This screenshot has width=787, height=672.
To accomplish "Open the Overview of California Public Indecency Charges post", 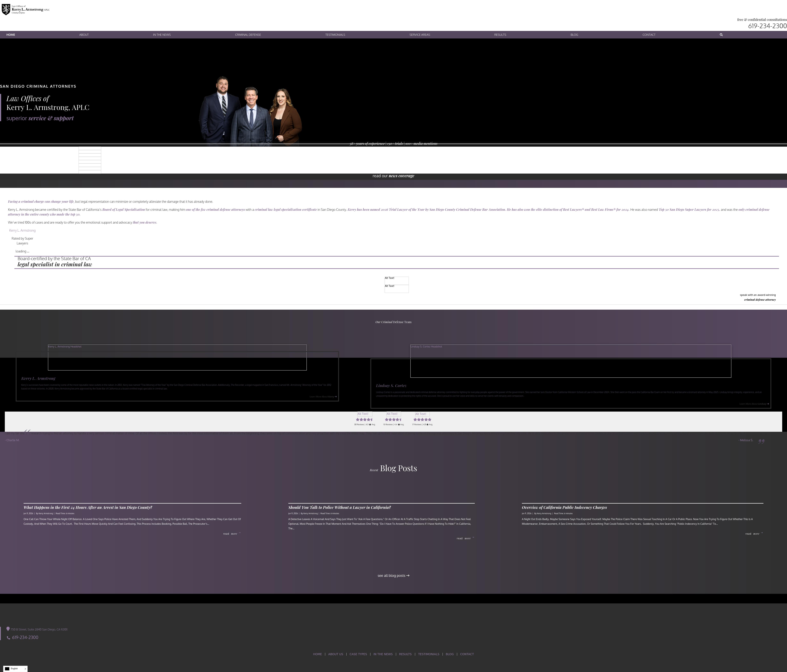I will pyautogui.click(x=564, y=508).
